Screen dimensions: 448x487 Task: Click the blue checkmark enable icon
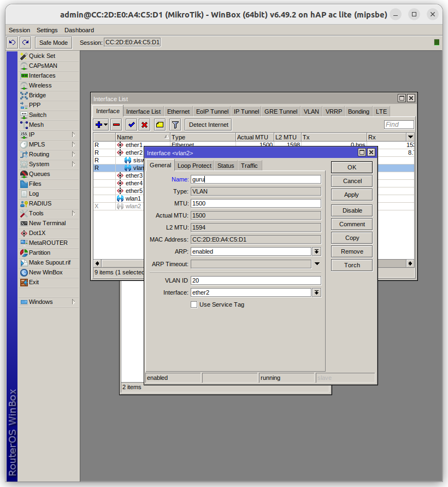pyautogui.click(x=131, y=125)
